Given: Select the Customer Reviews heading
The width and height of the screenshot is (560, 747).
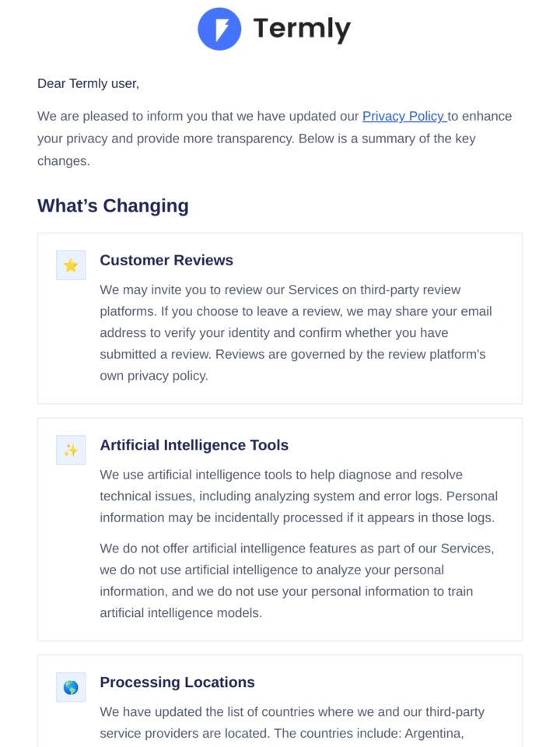Looking at the screenshot, I should pos(166,260).
